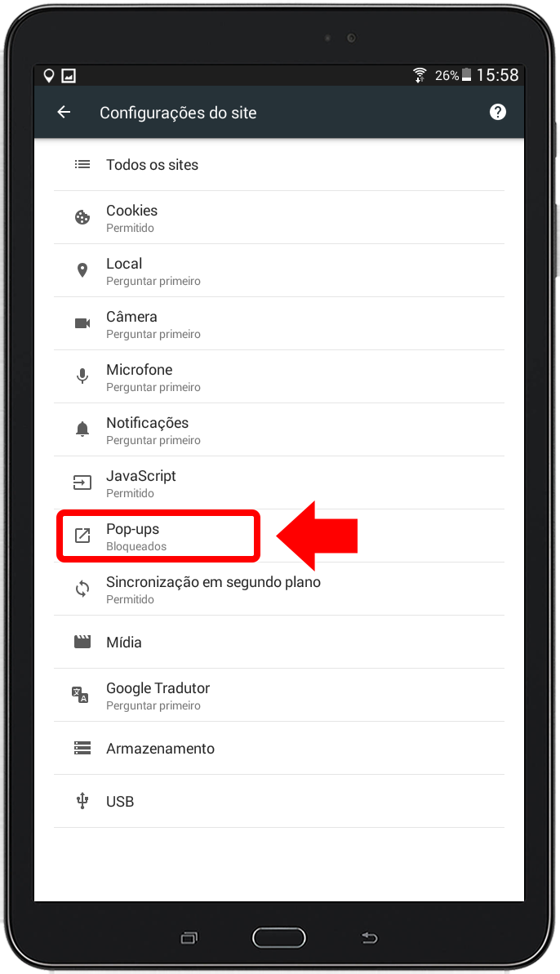Open Pop-ups Bloqueados setting
560x974 pixels.
pos(278,536)
